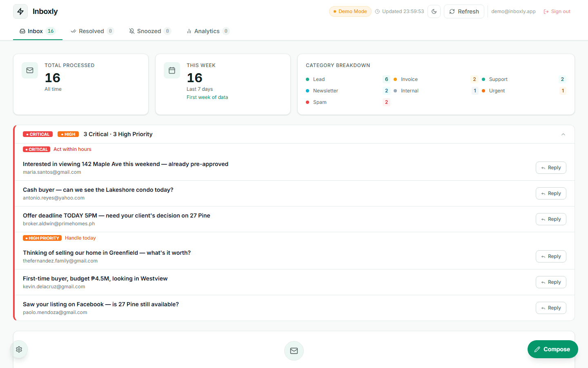The height and width of the screenshot is (368, 588).
Task: Click the Total Processed envelope icon
Action: [x=30, y=70]
